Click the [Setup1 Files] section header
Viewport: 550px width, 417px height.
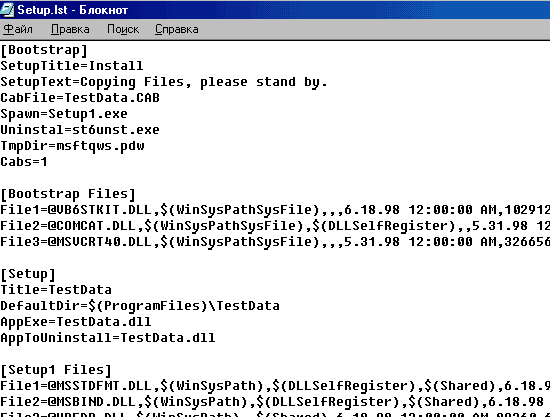click(56, 370)
